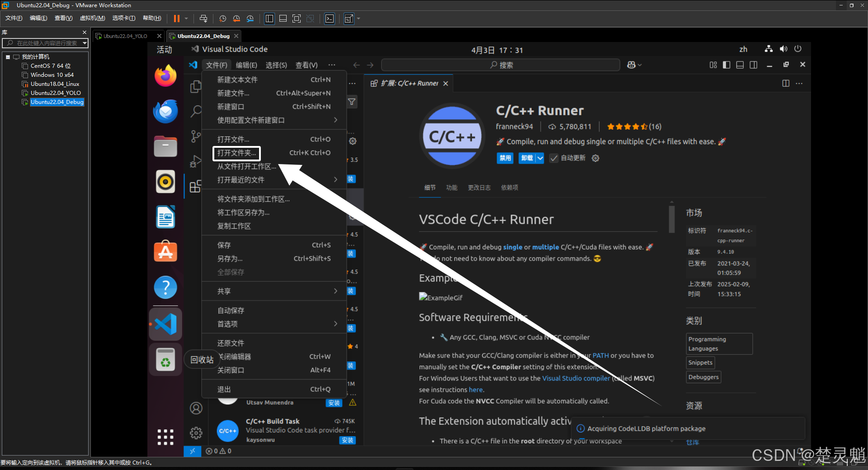
Task: Pause the virtual machine in VMware toolbar
Action: (177, 19)
